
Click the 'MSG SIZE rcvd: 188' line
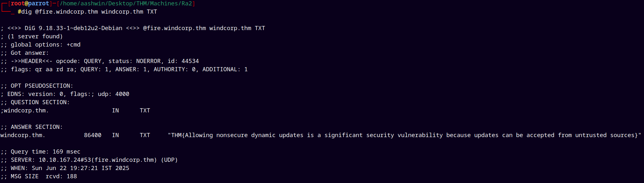coord(39,176)
